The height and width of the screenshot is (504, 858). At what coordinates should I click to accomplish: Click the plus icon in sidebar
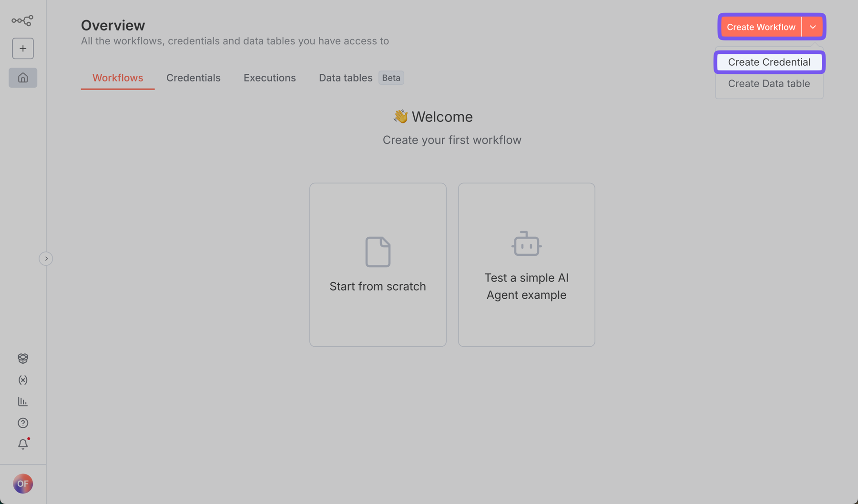[23, 49]
